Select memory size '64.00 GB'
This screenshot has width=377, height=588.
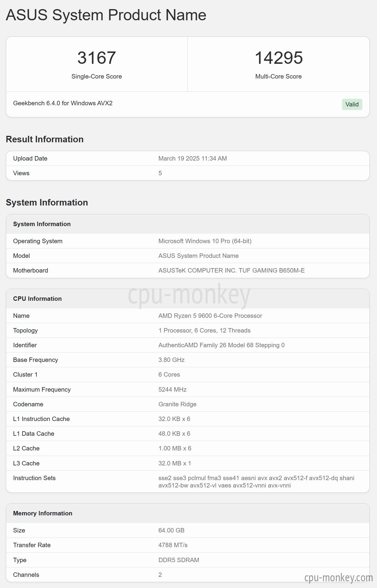coord(171,530)
